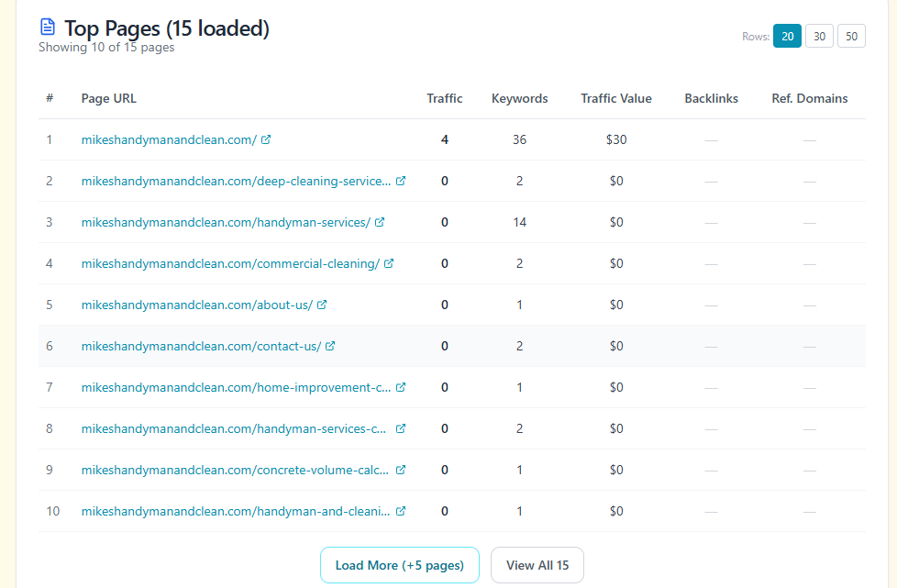897x588 pixels.
Task: Open external link icon for concrete-volume-calc page
Action: [401, 471]
